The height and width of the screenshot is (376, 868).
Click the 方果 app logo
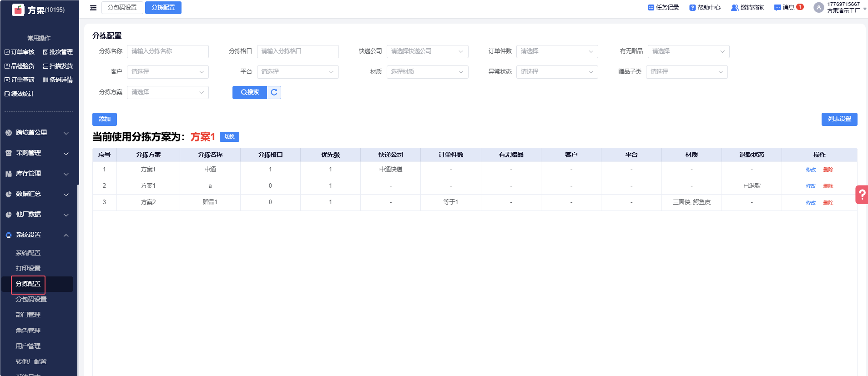[x=18, y=10]
